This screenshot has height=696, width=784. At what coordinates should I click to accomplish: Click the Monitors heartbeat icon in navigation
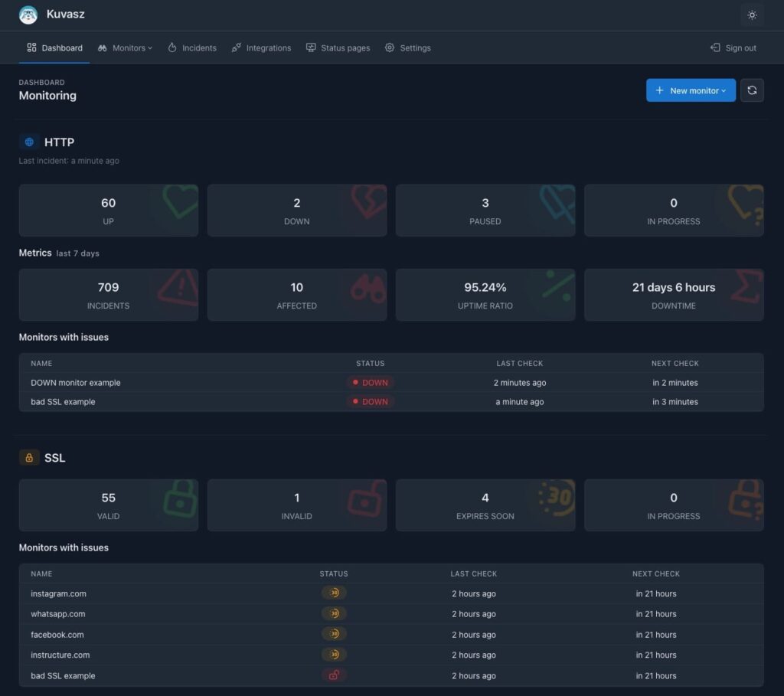click(102, 47)
